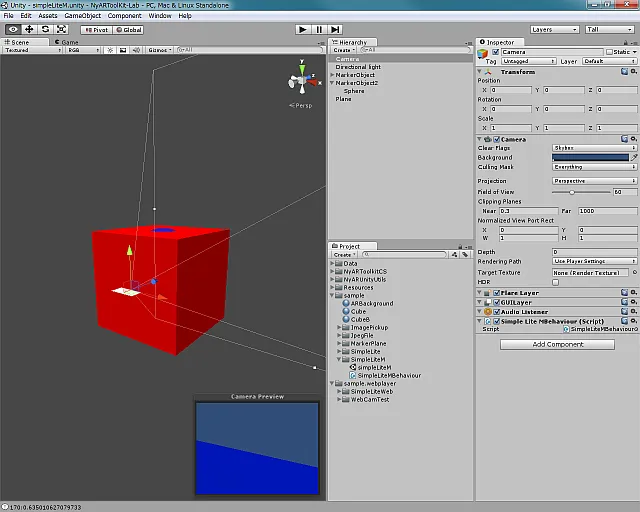Open Culling Mask Everything dropdown
The height and width of the screenshot is (512, 640).
(x=594, y=167)
